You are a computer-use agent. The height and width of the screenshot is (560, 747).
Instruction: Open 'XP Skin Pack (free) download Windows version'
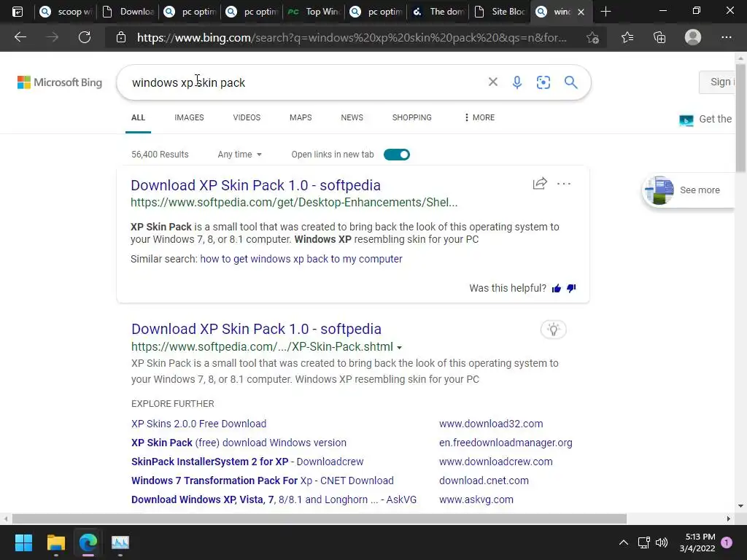coord(239,443)
